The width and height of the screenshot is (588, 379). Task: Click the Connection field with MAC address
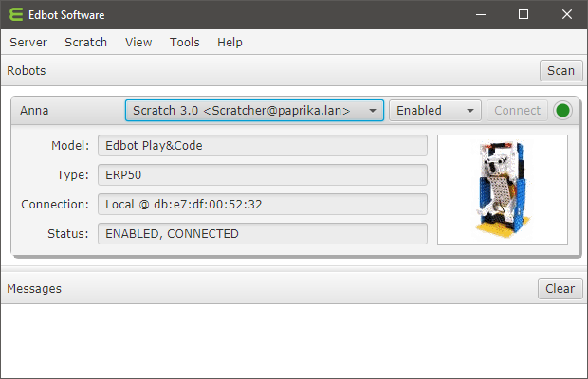263,204
